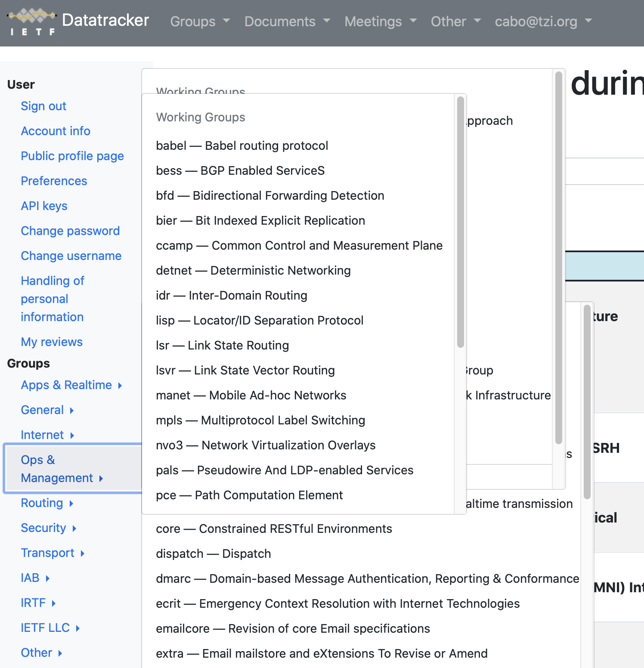
Task: Open the Other dropdown in navbar
Action: point(456,21)
